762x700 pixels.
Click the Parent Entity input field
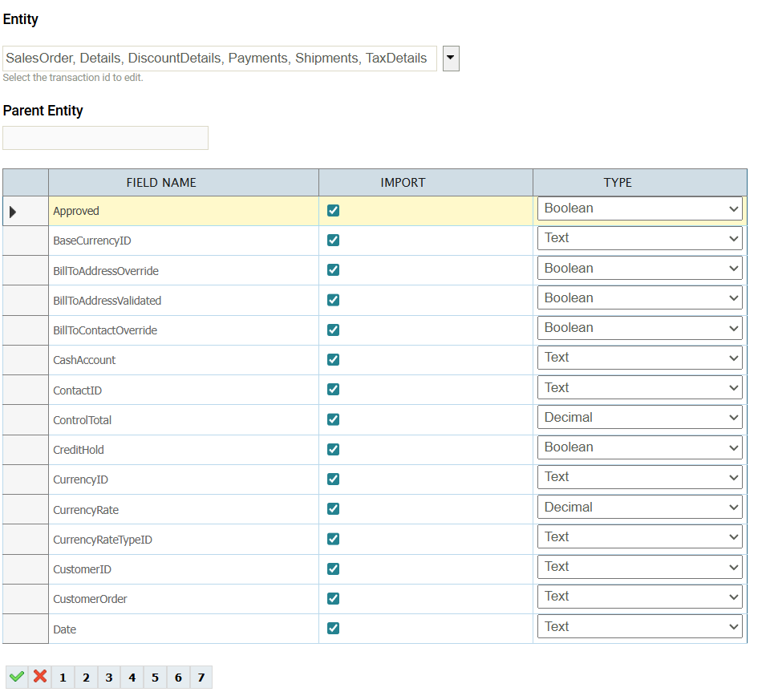click(x=106, y=138)
